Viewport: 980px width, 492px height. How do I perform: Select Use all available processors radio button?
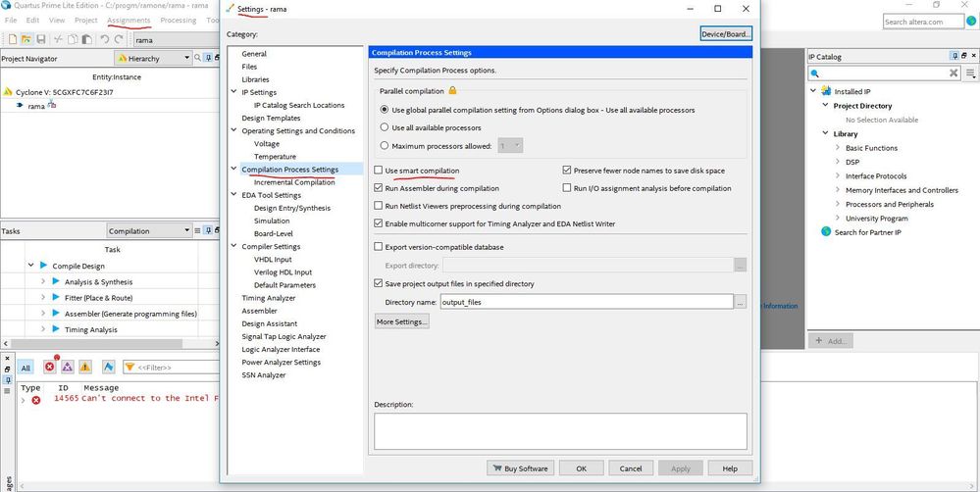tap(385, 127)
